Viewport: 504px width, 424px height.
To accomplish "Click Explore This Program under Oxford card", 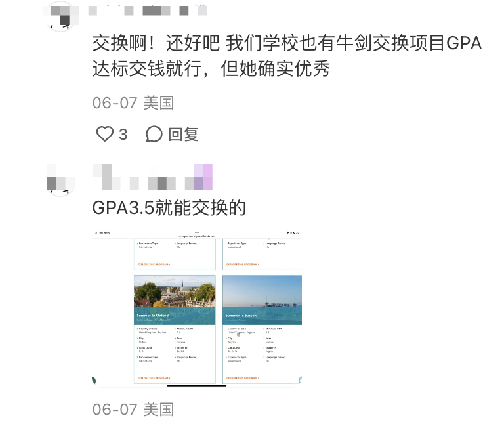I will 154,378.
